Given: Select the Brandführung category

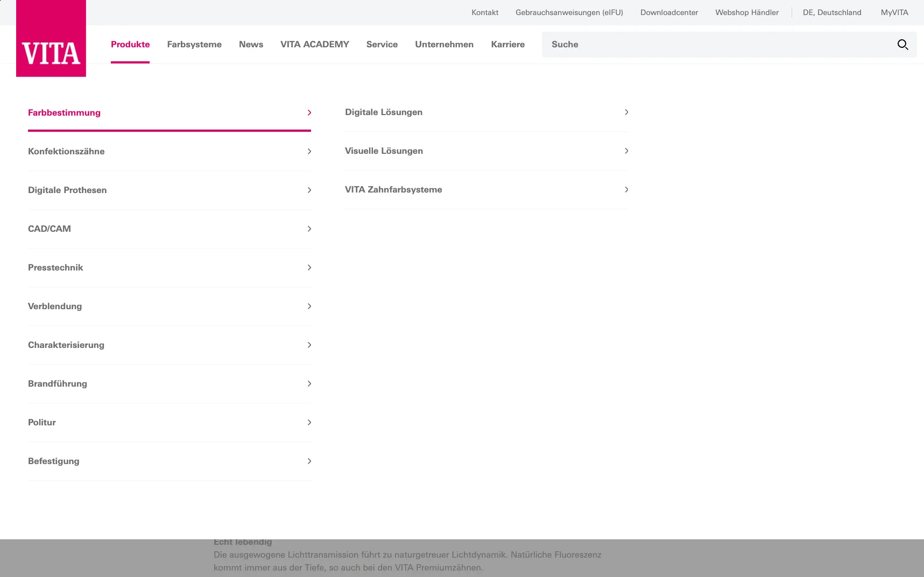Looking at the screenshot, I should tap(170, 384).
